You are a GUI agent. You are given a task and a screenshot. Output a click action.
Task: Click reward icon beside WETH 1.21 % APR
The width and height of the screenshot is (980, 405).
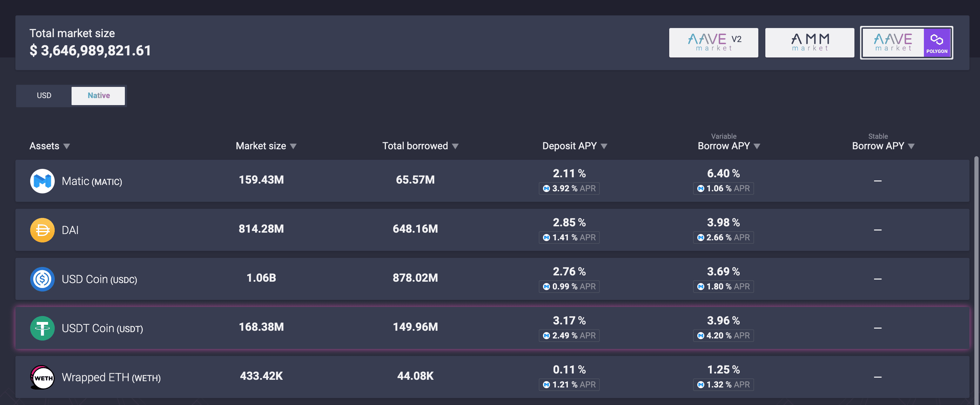tap(546, 384)
